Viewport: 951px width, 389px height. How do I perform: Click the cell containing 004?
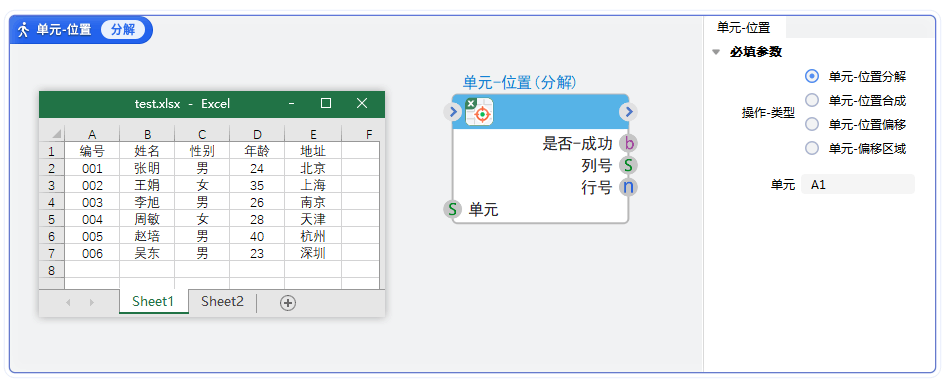92,219
